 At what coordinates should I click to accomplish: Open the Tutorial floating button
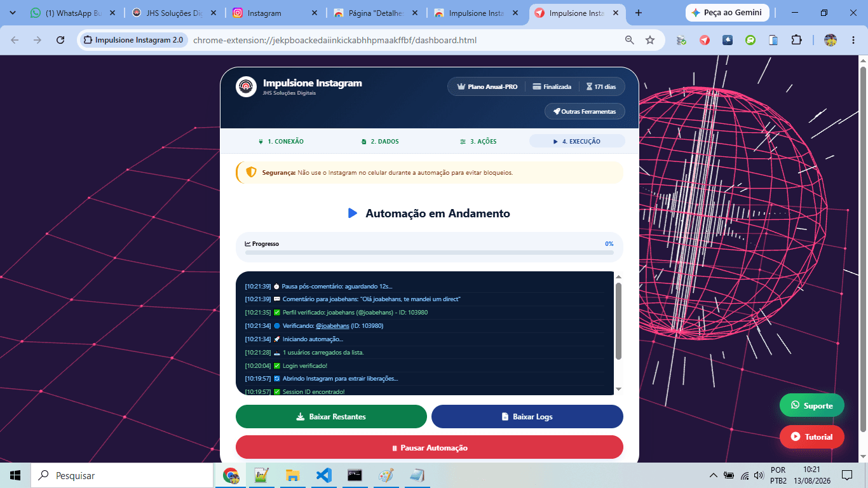(812, 437)
